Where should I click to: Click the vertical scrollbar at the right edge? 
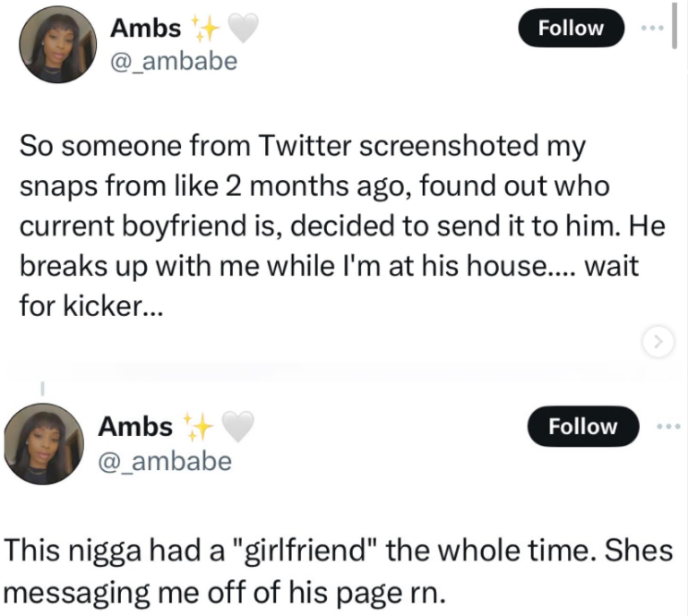coord(675,27)
